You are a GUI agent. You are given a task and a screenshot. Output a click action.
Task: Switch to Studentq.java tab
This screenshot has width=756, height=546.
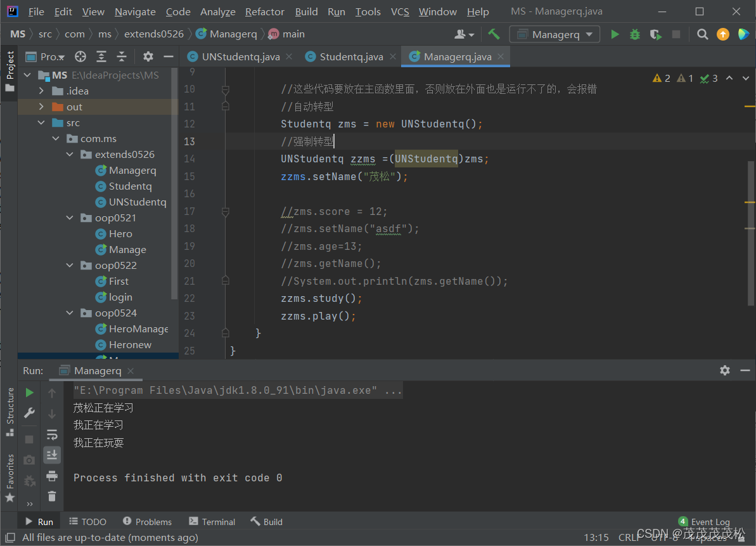coord(351,57)
